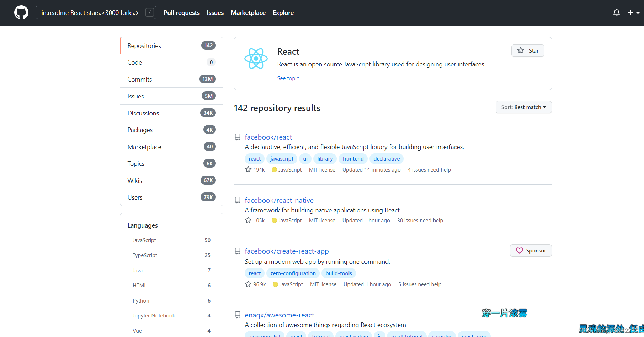Click the heart Sponsor button
The height and width of the screenshot is (337, 644).
point(531,250)
